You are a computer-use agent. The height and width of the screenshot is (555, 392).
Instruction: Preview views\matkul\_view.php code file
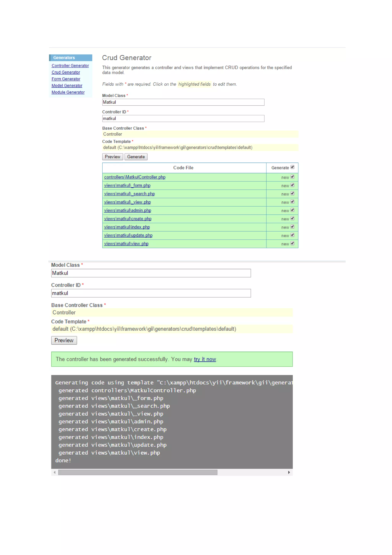click(127, 202)
